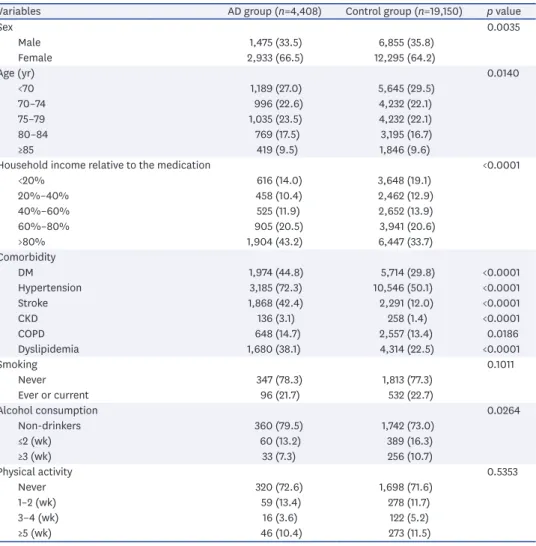Click the 'p value' column header
536x546 pixels.
(504, 11)
